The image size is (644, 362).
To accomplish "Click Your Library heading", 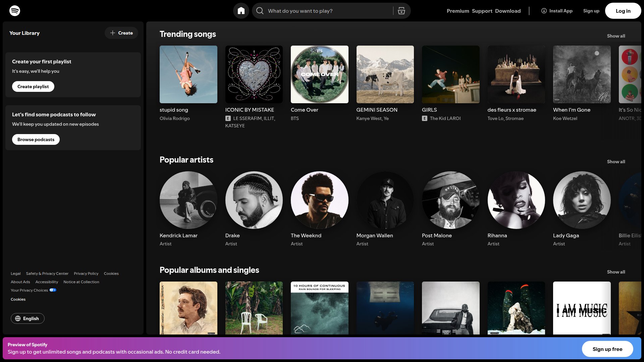I will tap(24, 33).
